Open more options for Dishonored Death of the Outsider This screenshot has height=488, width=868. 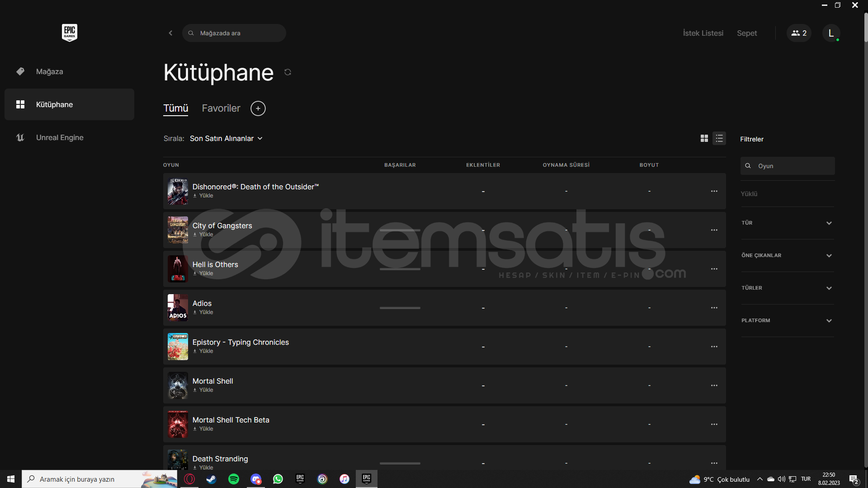(714, 191)
